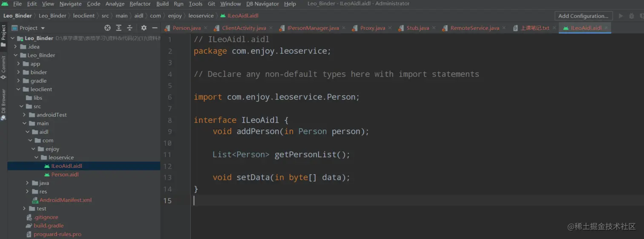Click the Debug bug icon in the toolbar

pos(632,16)
